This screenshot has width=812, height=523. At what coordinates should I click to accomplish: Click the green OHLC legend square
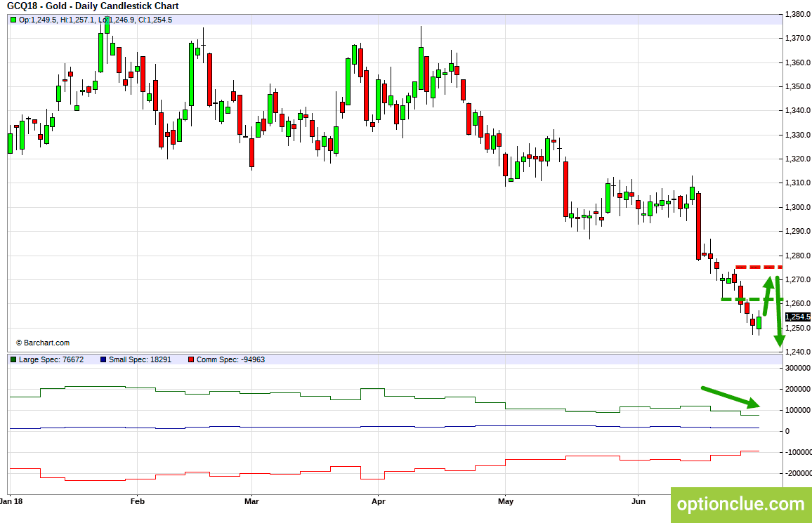click(x=13, y=20)
